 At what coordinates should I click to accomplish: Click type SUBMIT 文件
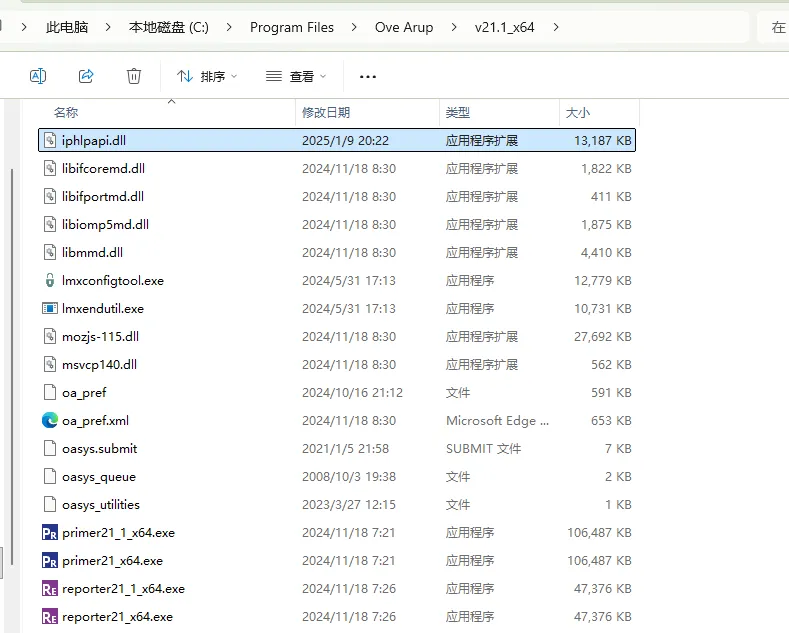(483, 449)
